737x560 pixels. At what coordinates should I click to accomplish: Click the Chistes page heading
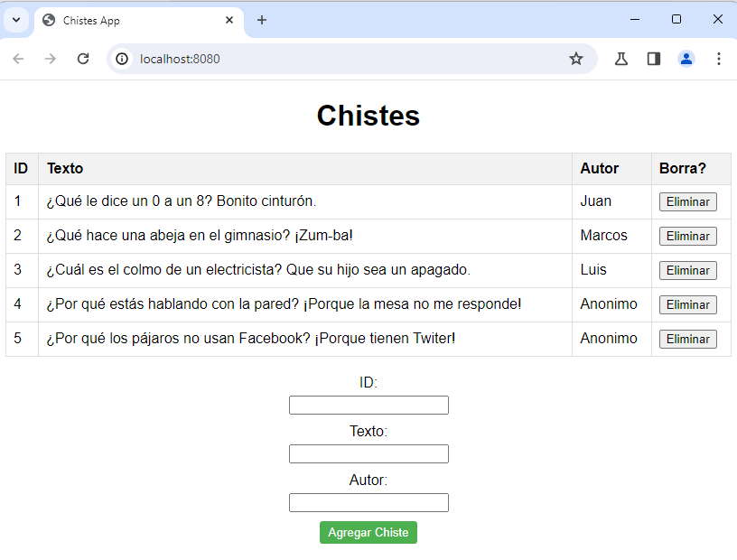pos(368,116)
